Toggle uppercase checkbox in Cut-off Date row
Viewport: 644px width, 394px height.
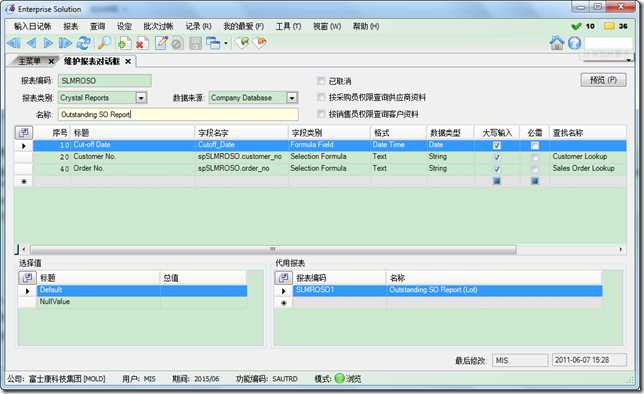point(497,145)
